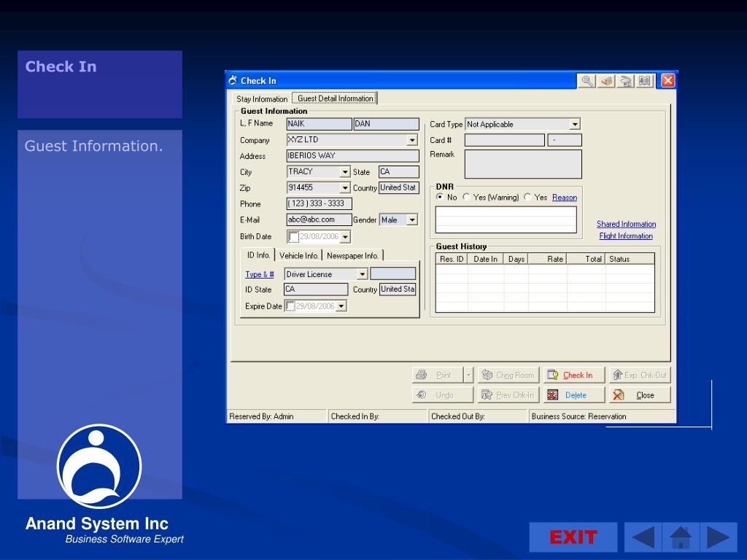This screenshot has height=560, width=747.
Task: Click the Delete button
Action: pos(574,394)
